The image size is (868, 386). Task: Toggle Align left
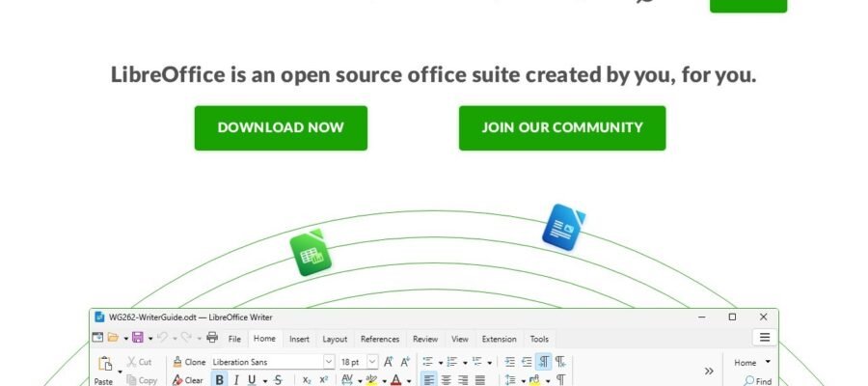pyautogui.click(x=429, y=380)
